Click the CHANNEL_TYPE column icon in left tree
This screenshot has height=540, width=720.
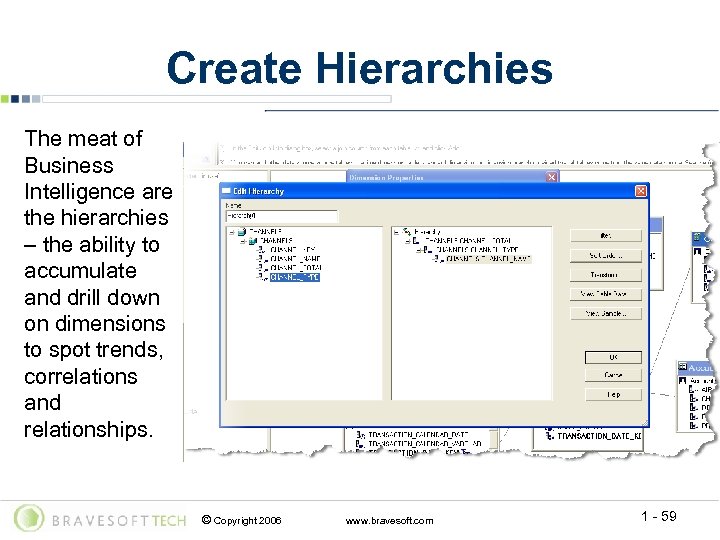(262, 277)
